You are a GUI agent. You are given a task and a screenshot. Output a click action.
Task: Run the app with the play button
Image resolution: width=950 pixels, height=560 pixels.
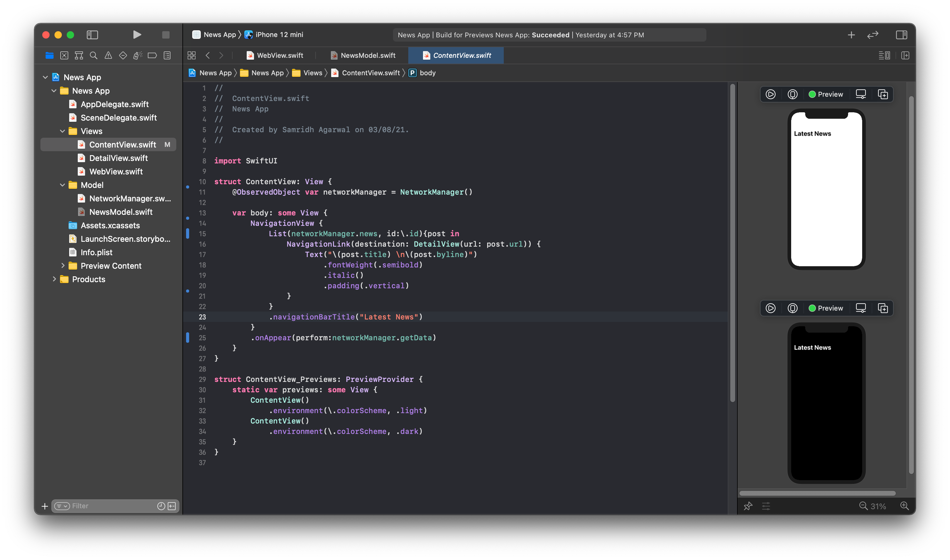coord(137,35)
